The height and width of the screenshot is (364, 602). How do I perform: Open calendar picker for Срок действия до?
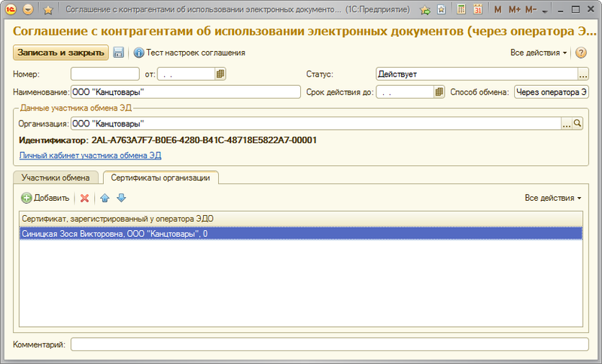pos(439,92)
